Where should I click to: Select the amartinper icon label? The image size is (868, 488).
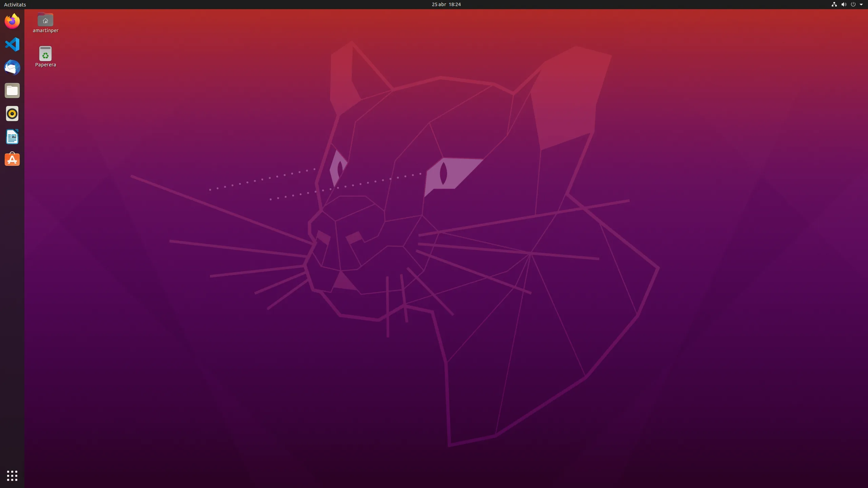pyautogui.click(x=45, y=30)
